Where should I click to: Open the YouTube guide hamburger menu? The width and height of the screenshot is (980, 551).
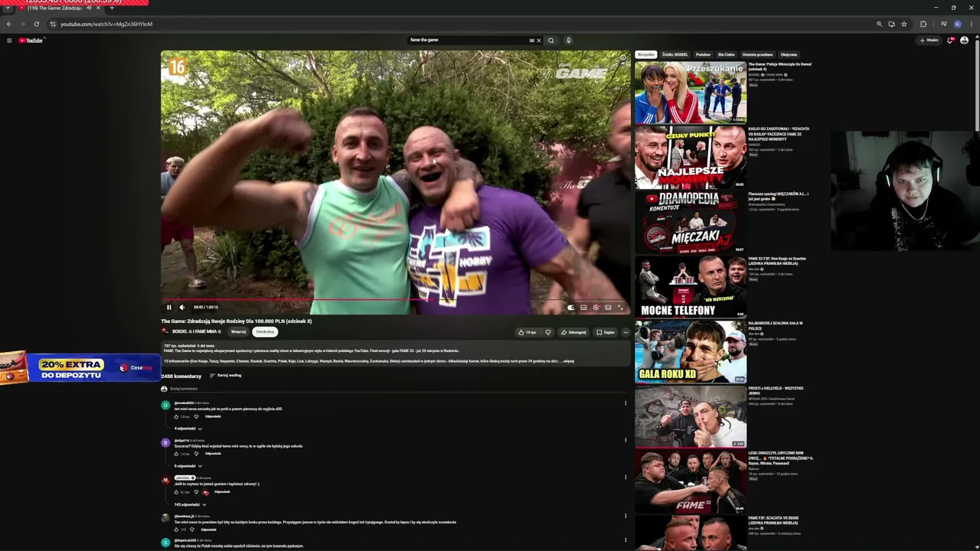(9, 41)
